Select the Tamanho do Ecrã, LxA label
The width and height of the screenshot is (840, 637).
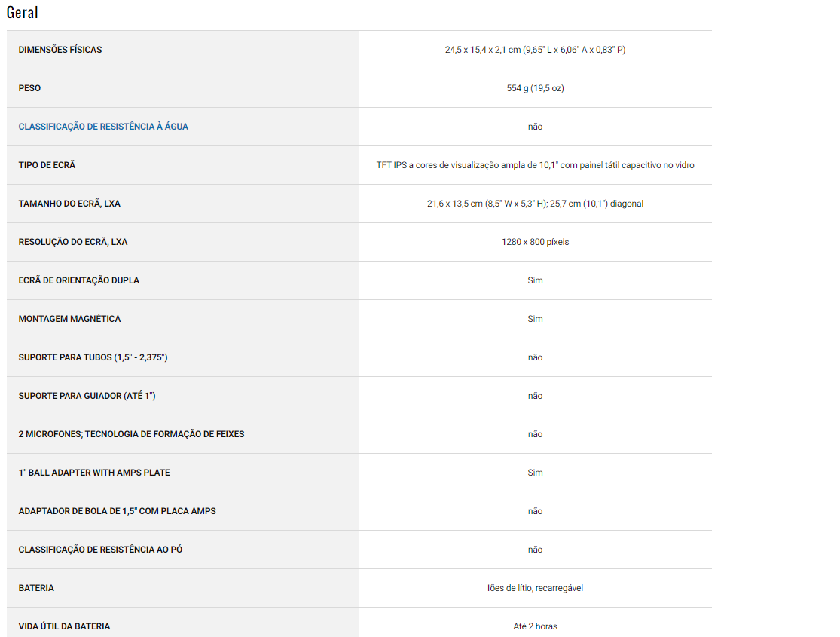click(x=69, y=204)
